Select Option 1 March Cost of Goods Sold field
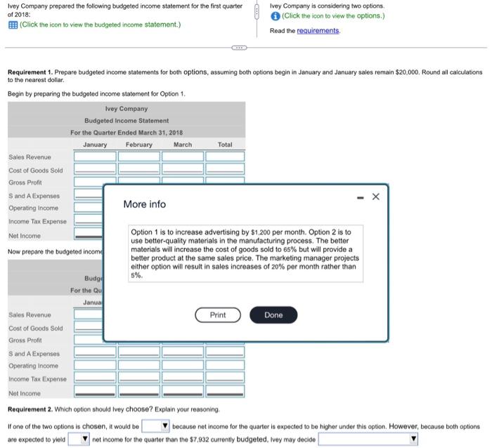492x448 pixels. click(183, 169)
